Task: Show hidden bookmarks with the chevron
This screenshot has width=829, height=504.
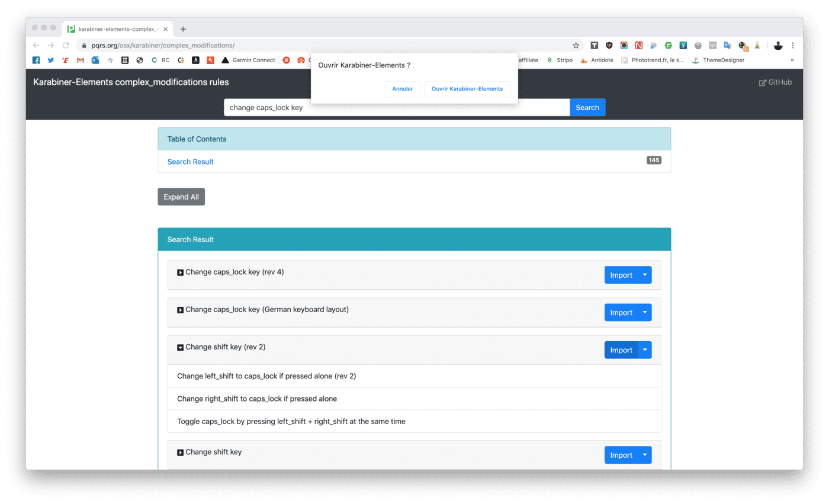Action: coord(792,60)
